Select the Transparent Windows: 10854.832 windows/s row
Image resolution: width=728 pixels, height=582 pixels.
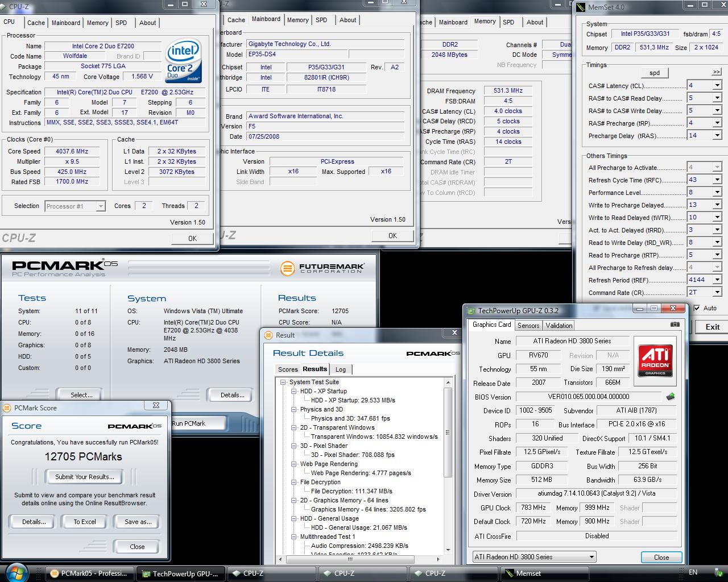click(x=374, y=436)
